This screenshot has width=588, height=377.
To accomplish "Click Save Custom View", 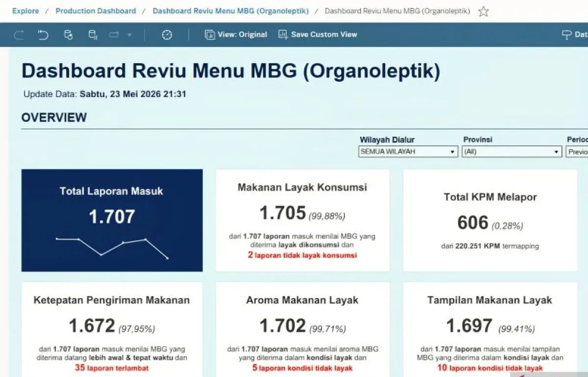I will click(318, 35).
